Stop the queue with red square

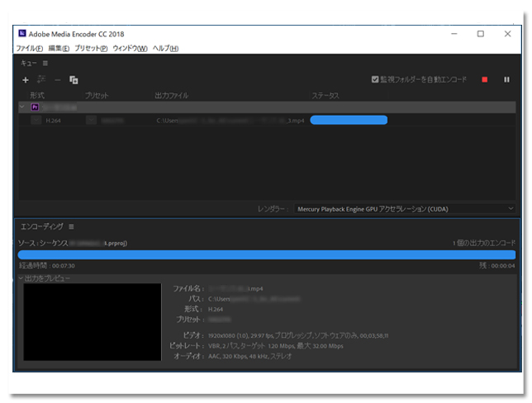point(484,79)
